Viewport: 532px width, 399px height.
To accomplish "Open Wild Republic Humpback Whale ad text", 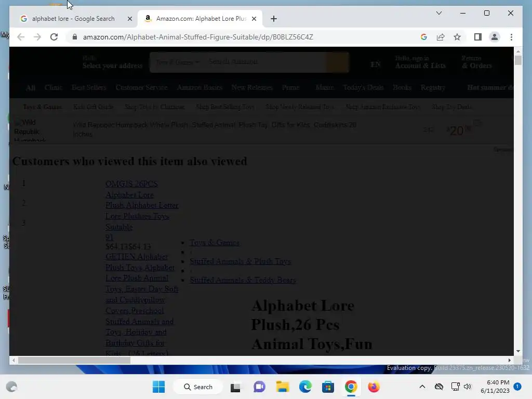I will click(x=215, y=129).
